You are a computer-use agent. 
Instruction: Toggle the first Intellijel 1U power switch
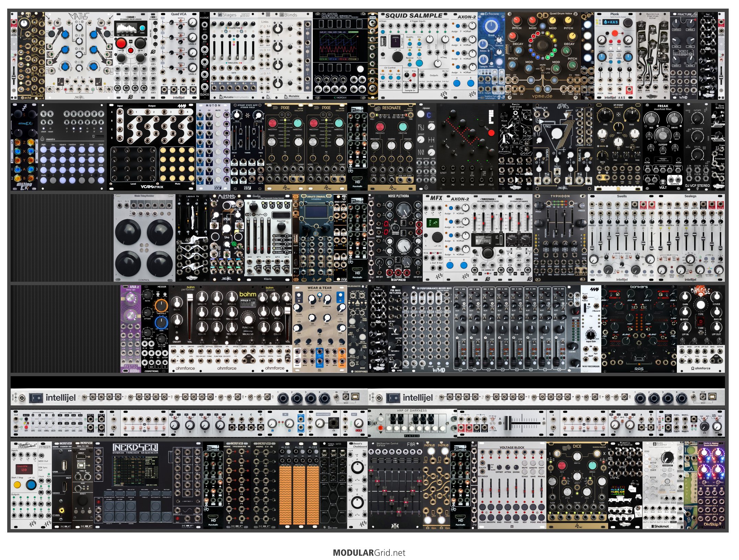coord(36,398)
